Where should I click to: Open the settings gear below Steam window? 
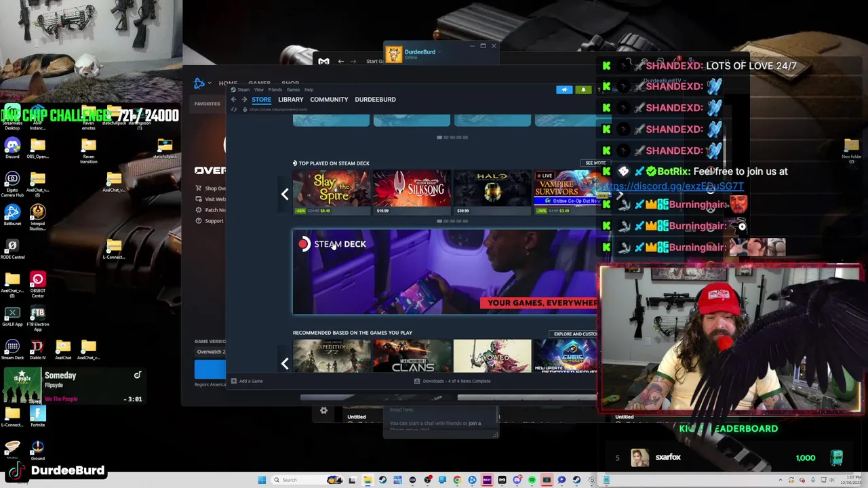click(x=323, y=411)
